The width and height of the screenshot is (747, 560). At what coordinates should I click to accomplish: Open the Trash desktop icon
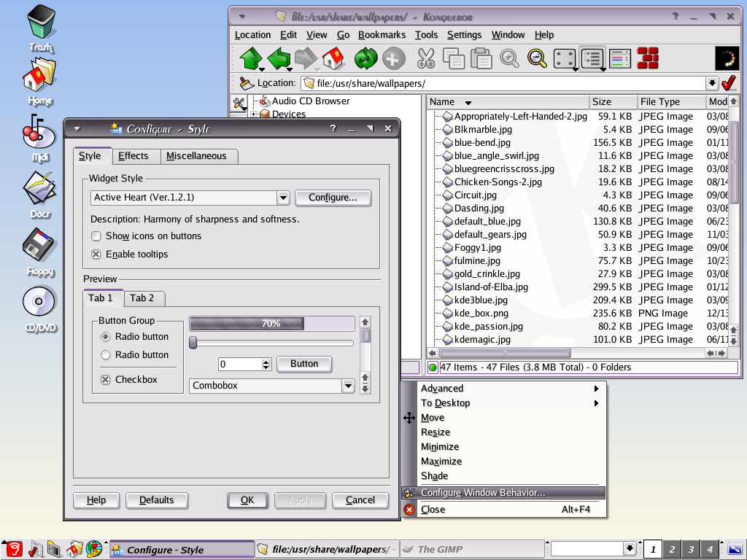[41, 28]
